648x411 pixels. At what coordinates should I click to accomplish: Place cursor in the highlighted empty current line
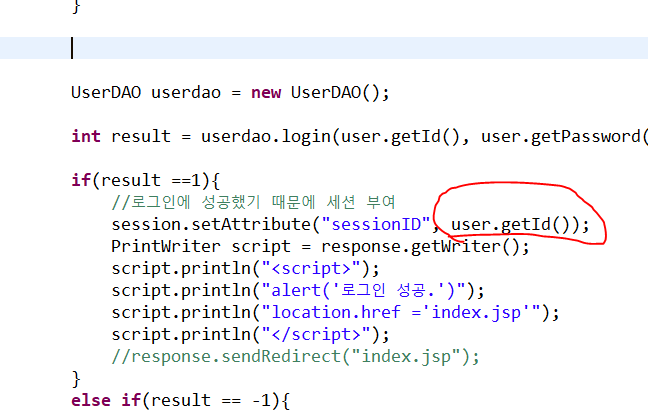(x=324, y=48)
